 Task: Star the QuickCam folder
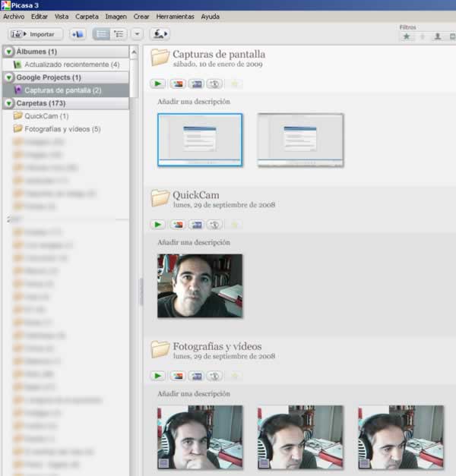pyautogui.click(x=234, y=225)
